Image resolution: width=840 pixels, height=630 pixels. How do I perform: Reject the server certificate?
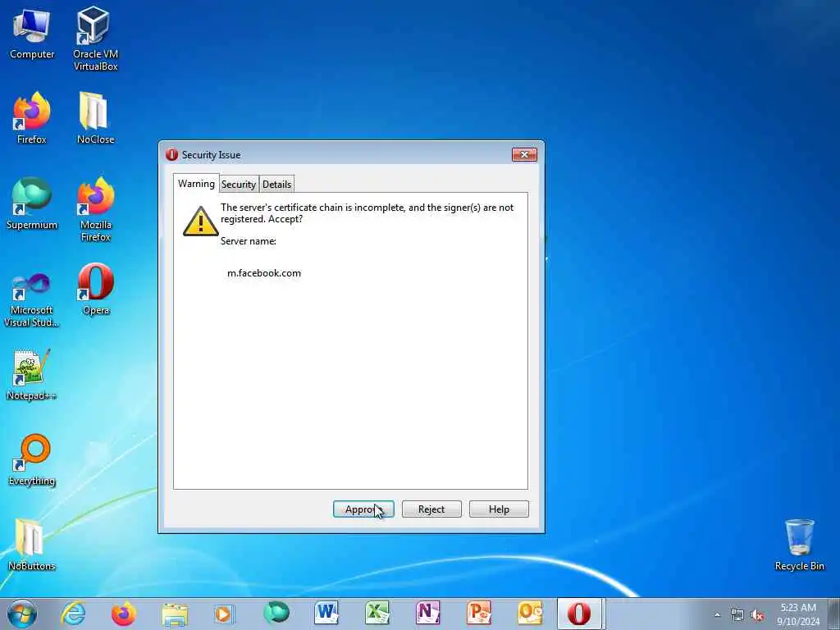pos(431,509)
